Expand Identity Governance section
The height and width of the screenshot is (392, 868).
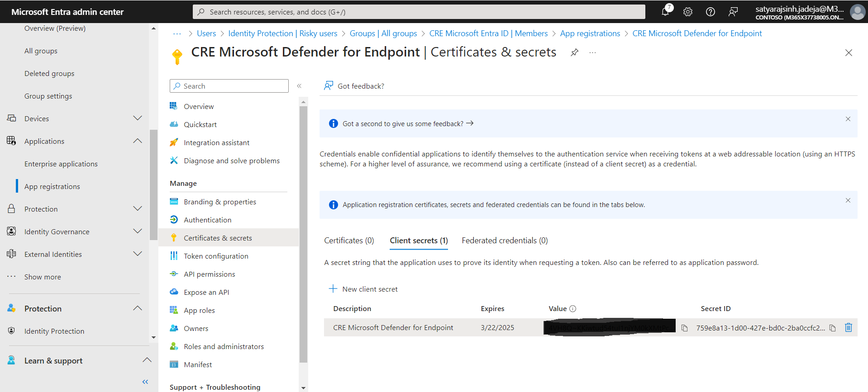tap(138, 231)
